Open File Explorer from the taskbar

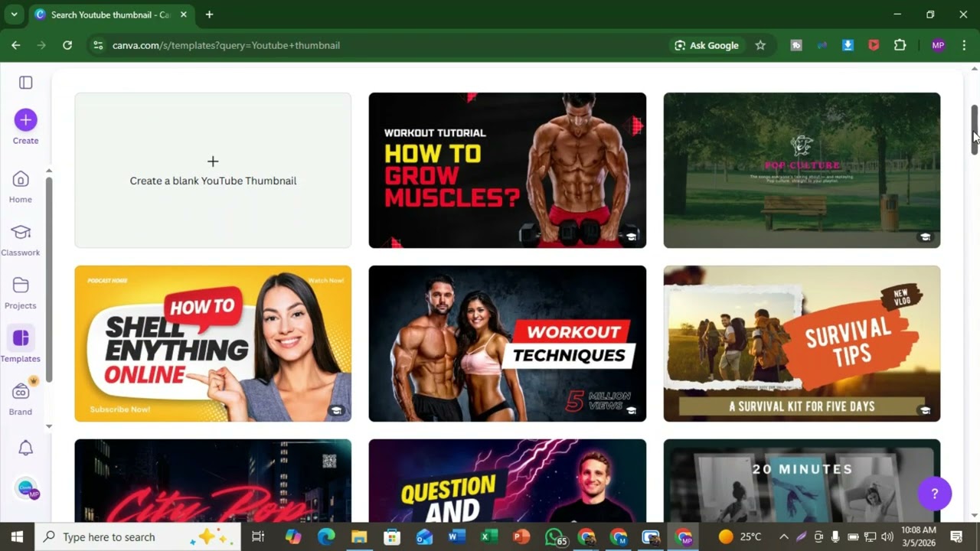point(359,536)
